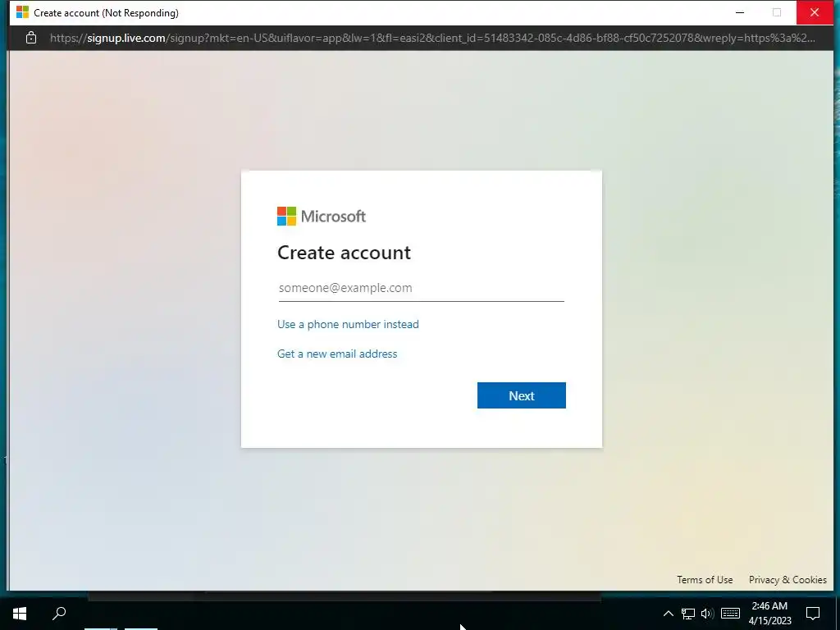The height and width of the screenshot is (630, 840).
Task: Select 'Get a new email address' link
Action: [337, 354]
